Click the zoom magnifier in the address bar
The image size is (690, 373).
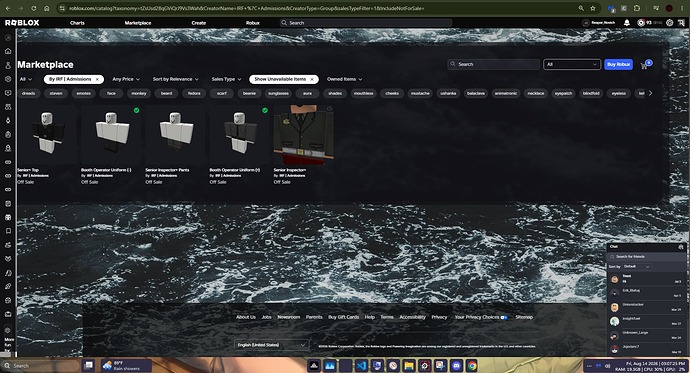tap(581, 8)
